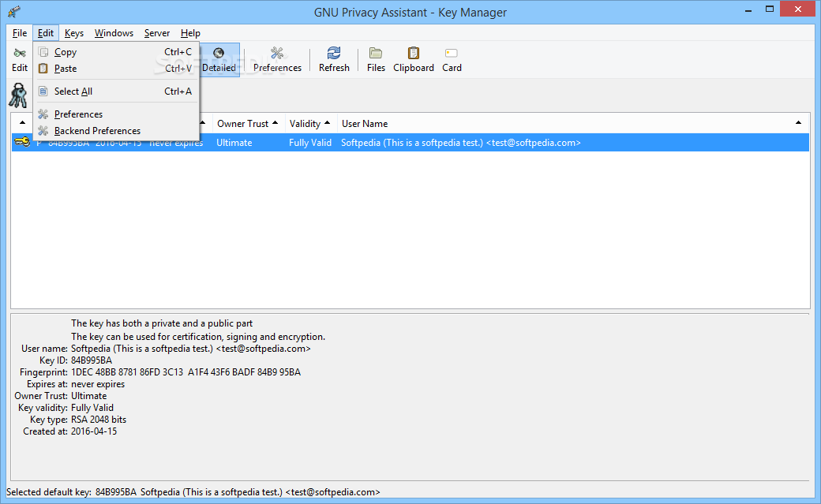Click the fingerprint value in details pane

[186, 372]
